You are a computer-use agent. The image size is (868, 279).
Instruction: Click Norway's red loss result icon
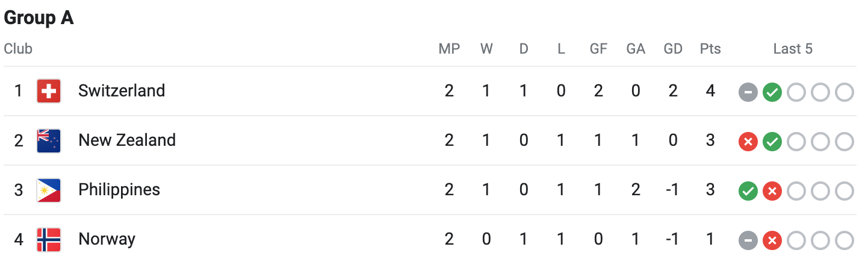(772, 240)
